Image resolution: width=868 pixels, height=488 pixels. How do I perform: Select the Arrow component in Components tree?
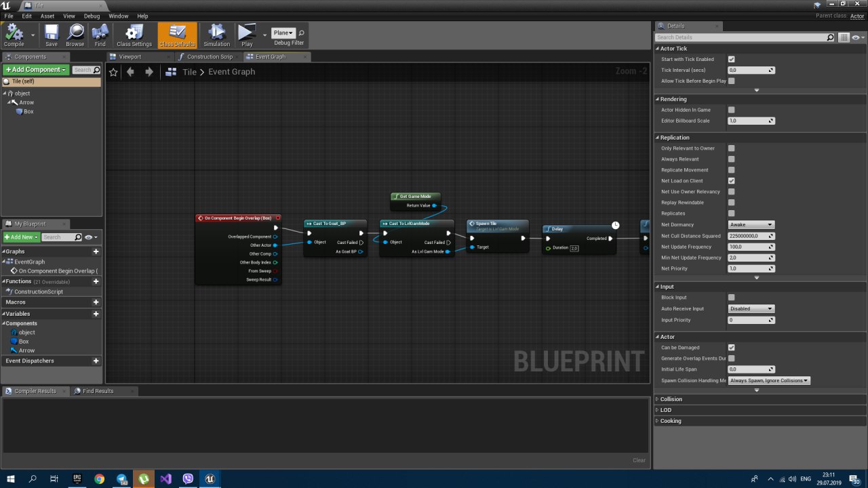click(26, 102)
